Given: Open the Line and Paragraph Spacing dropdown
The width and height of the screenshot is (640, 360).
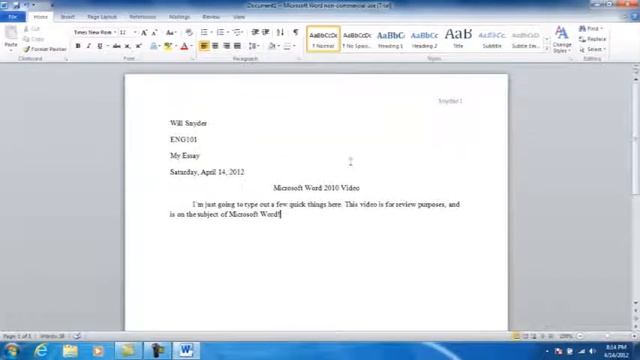Looking at the screenshot, I should [x=254, y=46].
